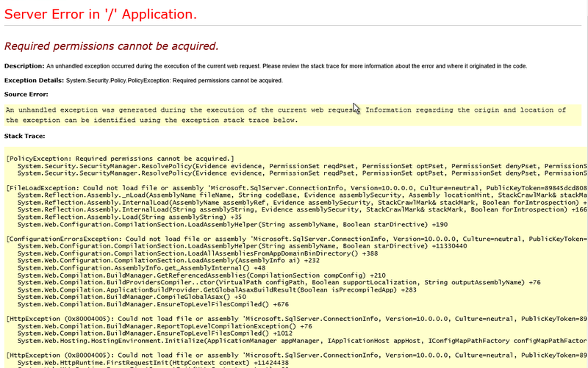Select the "Assembly.Load(String assemblyString) +35" line

[x=130, y=217]
